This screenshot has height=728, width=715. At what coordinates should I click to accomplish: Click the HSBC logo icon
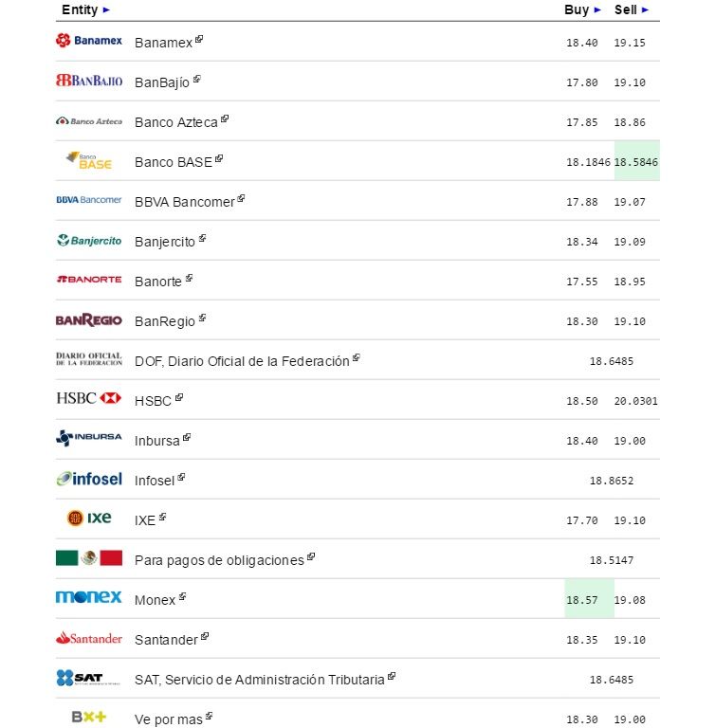click(x=88, y=398)
